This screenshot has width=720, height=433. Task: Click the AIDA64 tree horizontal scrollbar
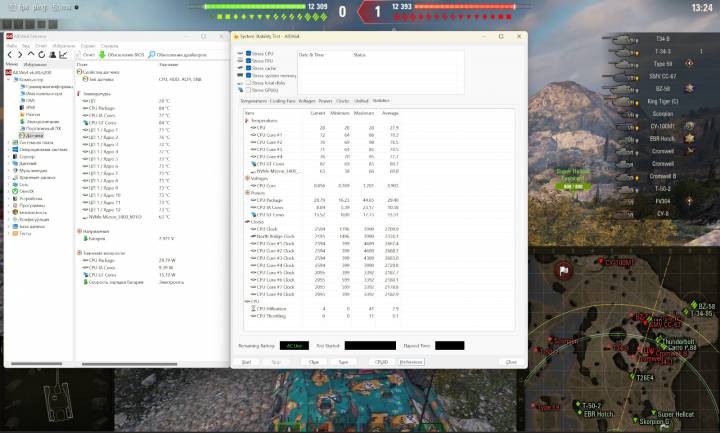[36, 364]
